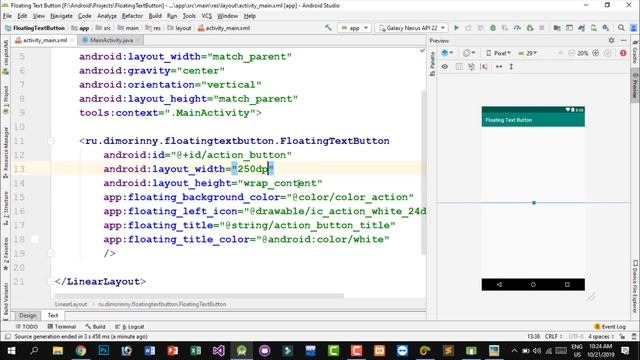Click the zoom in plus icon in Preview
Screen dimensions: 640x360
[596, 53]
